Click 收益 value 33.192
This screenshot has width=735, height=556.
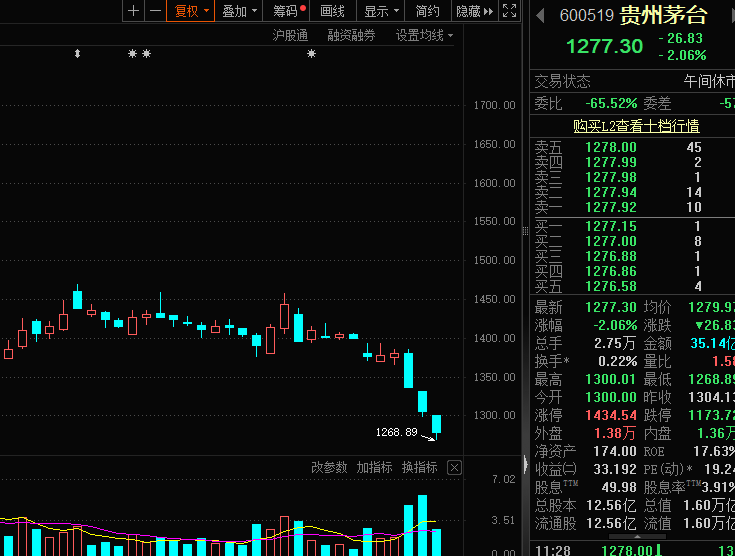point(615,469)
